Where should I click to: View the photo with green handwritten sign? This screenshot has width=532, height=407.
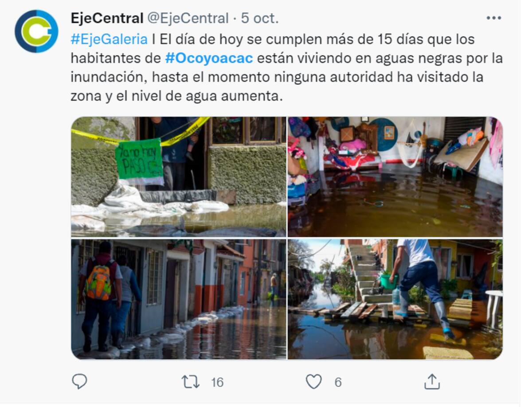click(179, 176)
